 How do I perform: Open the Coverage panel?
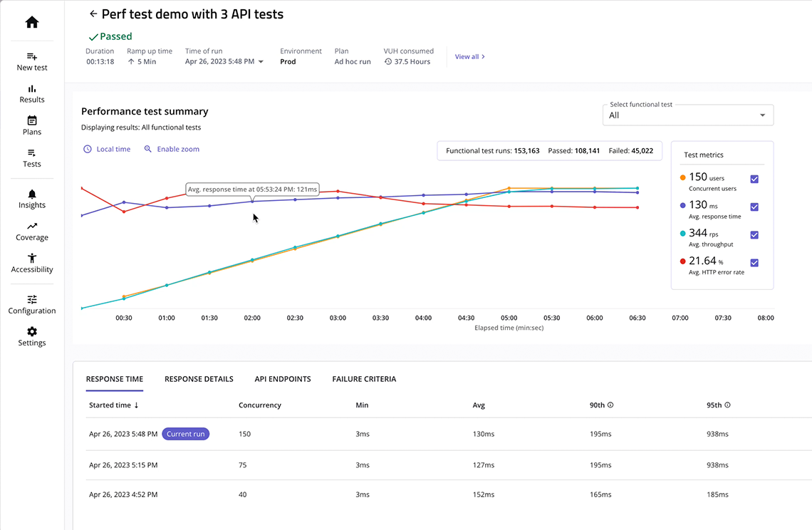(x=31, y=232)
